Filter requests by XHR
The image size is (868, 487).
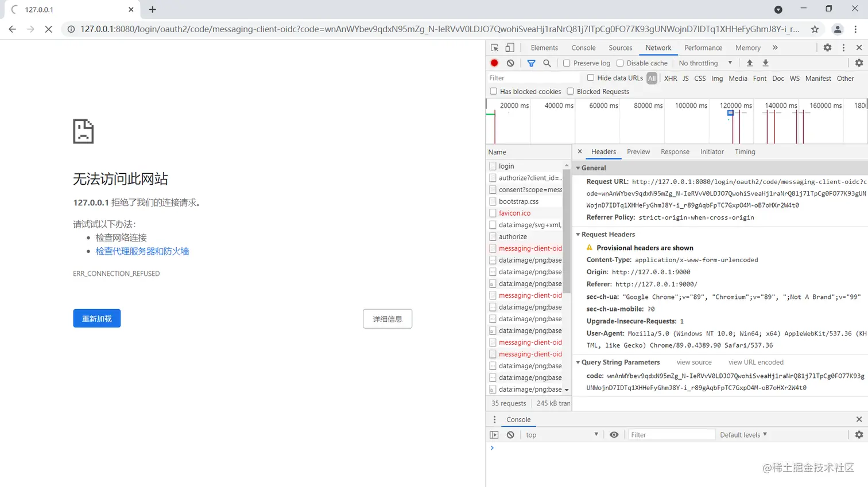671,79
